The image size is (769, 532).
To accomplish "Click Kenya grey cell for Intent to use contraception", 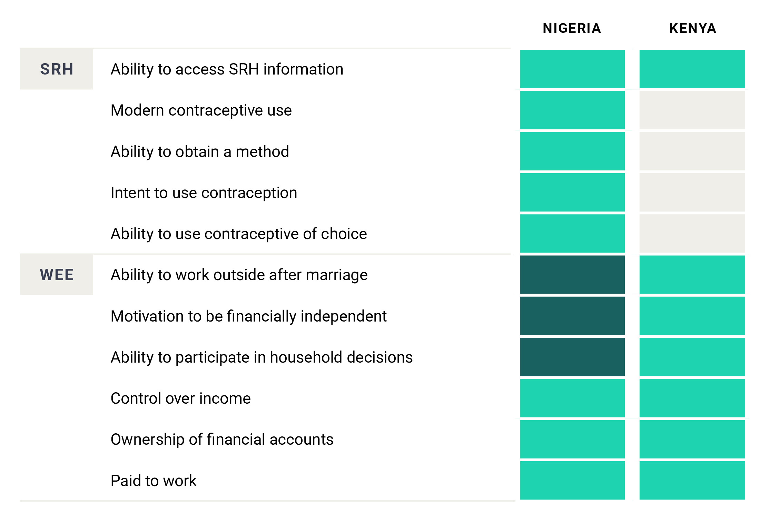I will pyautogui.click(x=692, y=192).
